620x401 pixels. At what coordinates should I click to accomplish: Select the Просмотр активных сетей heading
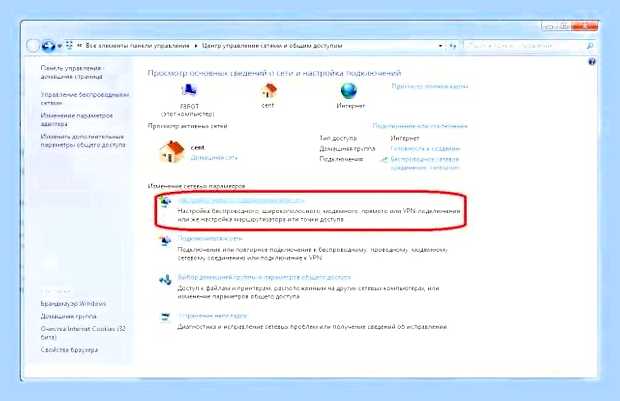(x=187, y=126)
